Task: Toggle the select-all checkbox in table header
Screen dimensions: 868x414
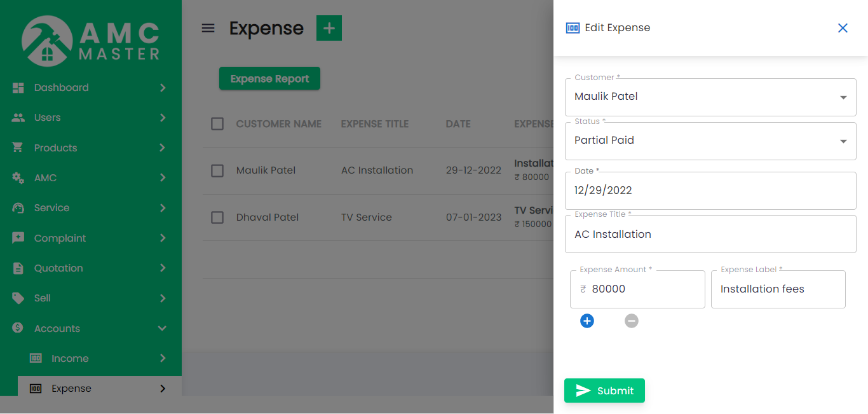Action: coord(217,124)
